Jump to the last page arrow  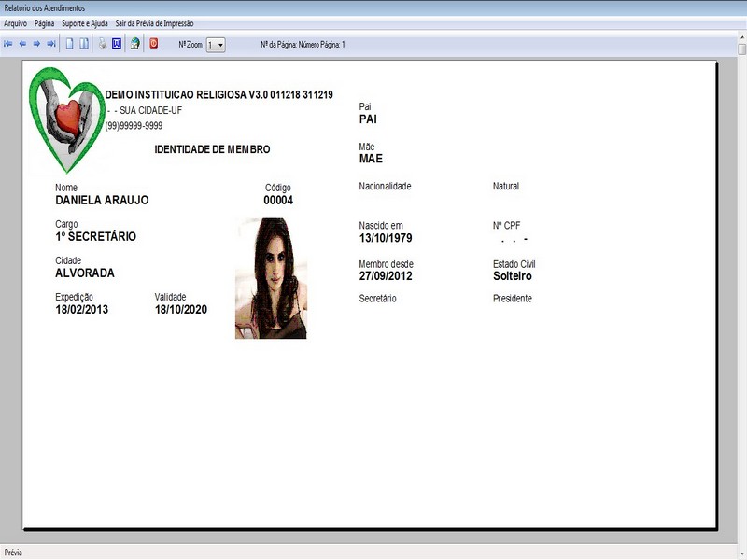pyautogui.click(x=51, y=44)
